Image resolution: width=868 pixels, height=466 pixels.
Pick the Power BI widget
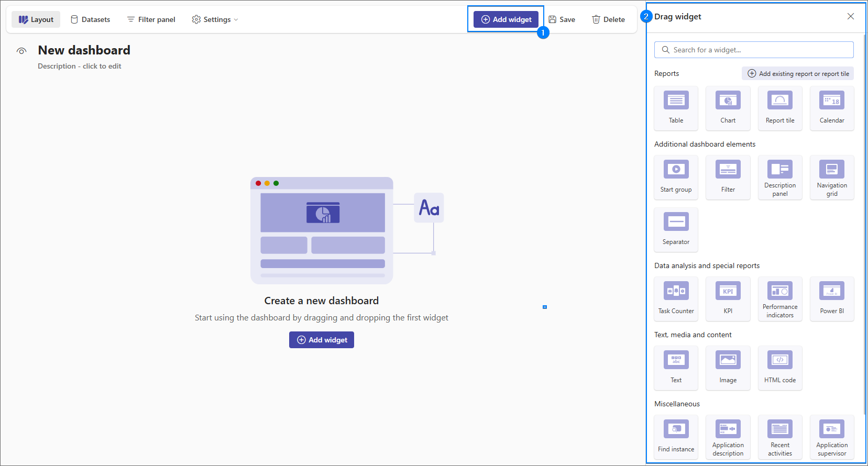pos(832,298)
